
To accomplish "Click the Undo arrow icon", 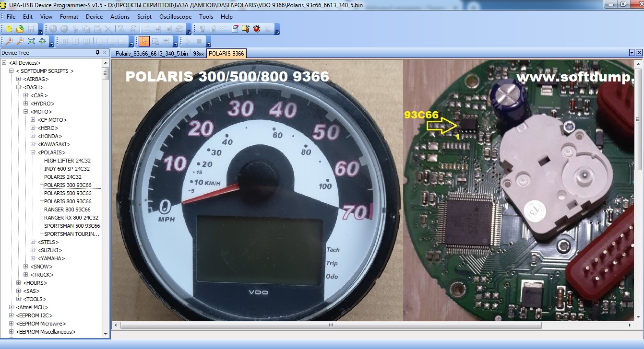I will [53, 29].
